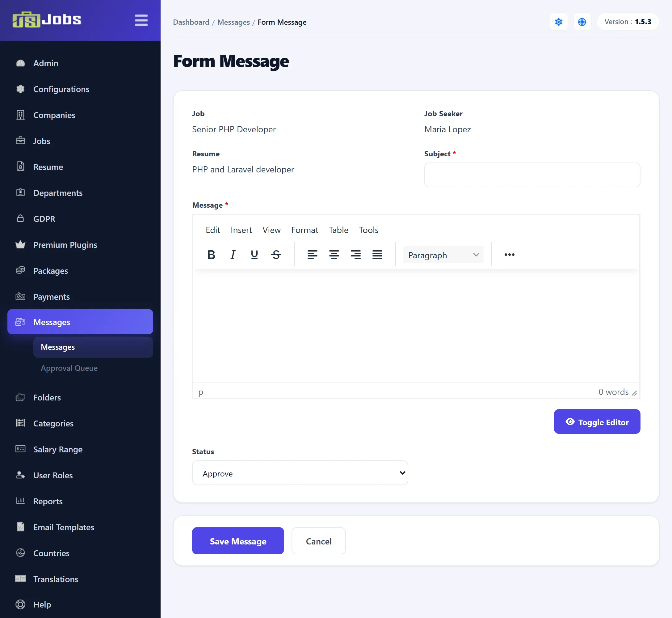Go to Messages breadcrumb link

(x=233, y=22)
